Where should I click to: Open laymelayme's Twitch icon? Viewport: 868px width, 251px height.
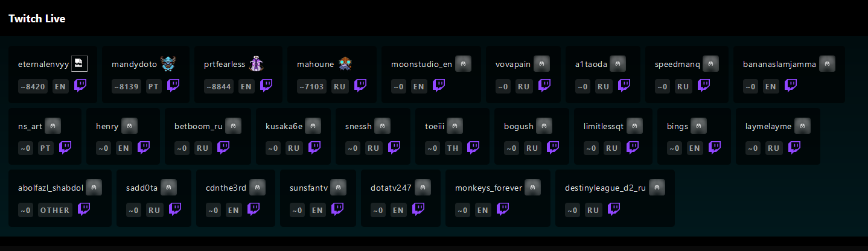tap(794, 147)
